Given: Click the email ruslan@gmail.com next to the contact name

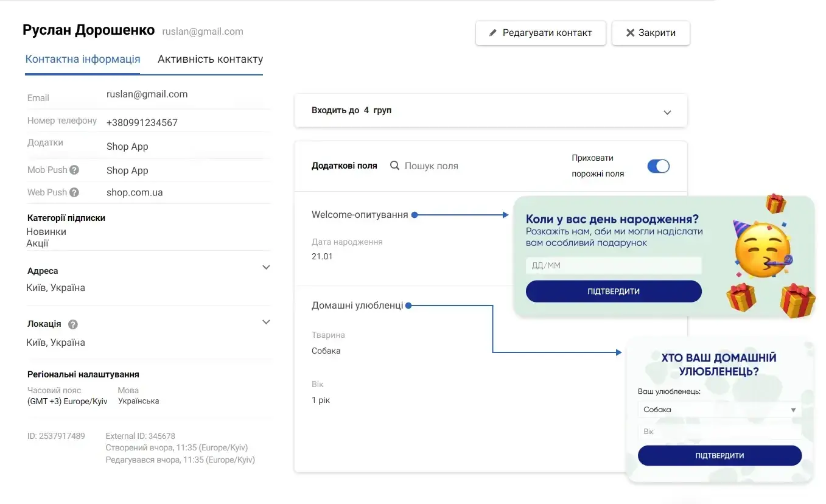Looking at the screenshot, I should click(x=203, y=32).
